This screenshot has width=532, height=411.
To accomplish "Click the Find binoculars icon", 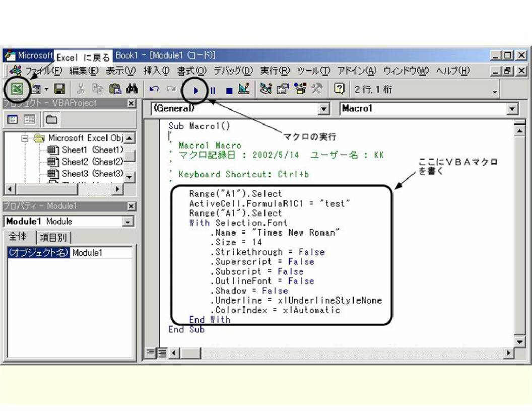I will point(132,90).
